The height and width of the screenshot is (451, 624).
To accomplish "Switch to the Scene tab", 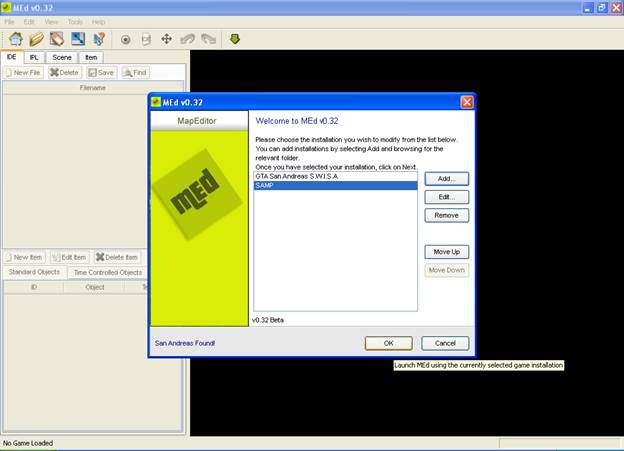I will 62,57.
